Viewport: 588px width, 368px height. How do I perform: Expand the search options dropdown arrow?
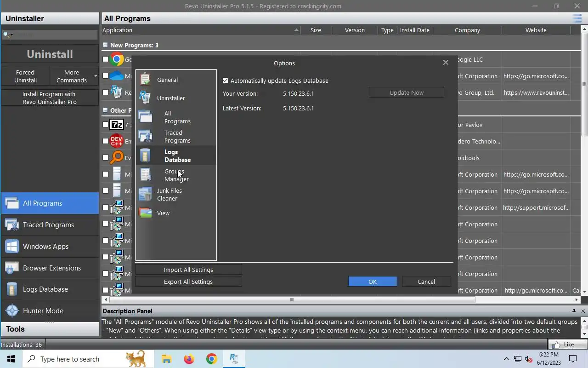point(11,35)
